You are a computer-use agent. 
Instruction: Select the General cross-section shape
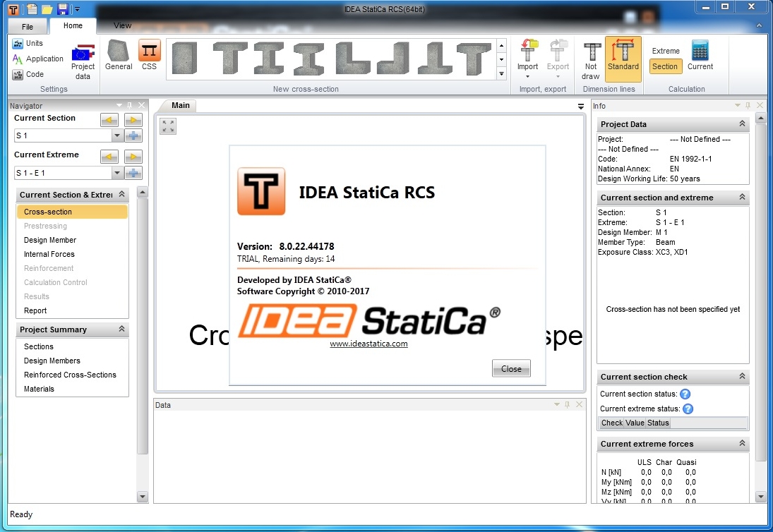119,56
